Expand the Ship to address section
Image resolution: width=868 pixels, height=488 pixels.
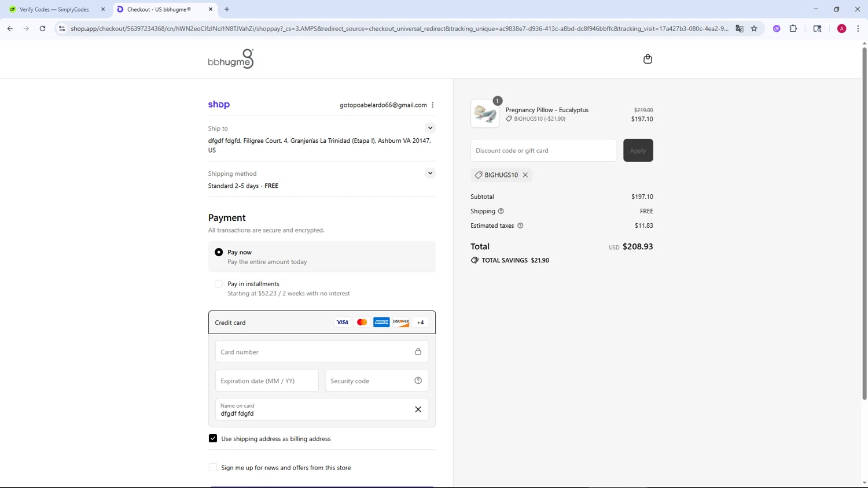pyautogui.click(x=430, y=128)
